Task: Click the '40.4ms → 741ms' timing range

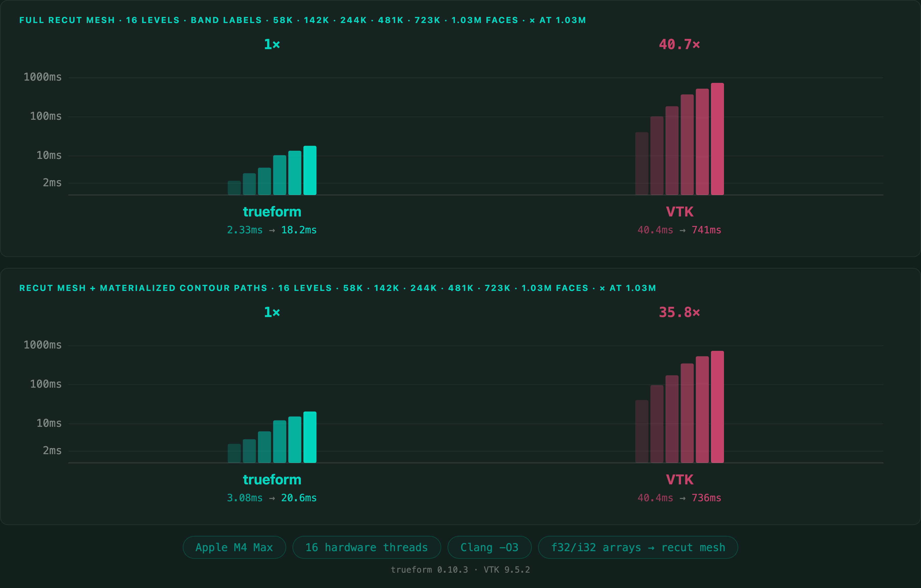Action: click(679, 230)
